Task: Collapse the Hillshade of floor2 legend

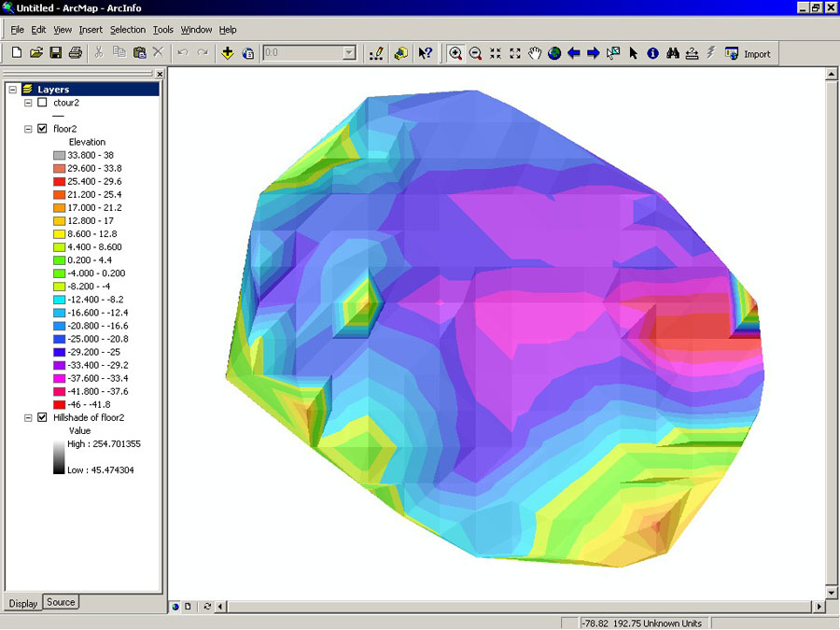Action: tap(28, 417)
